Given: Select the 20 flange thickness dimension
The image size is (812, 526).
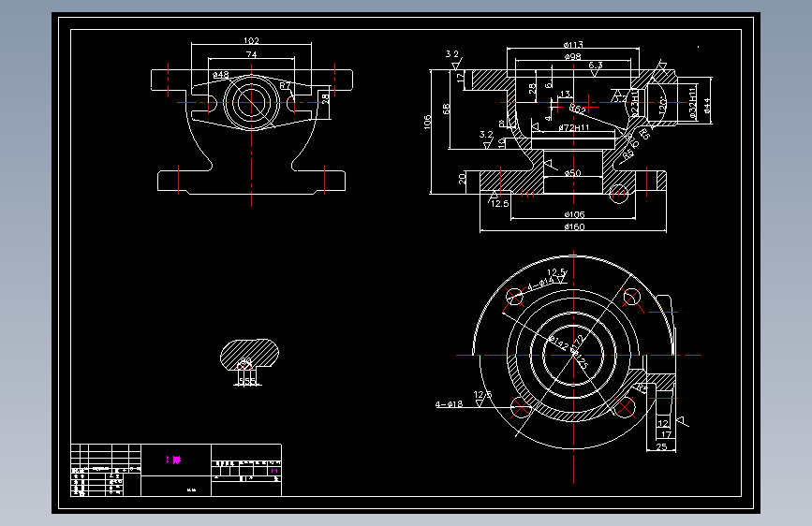Looking at the screenshot, I should [463, 179].
